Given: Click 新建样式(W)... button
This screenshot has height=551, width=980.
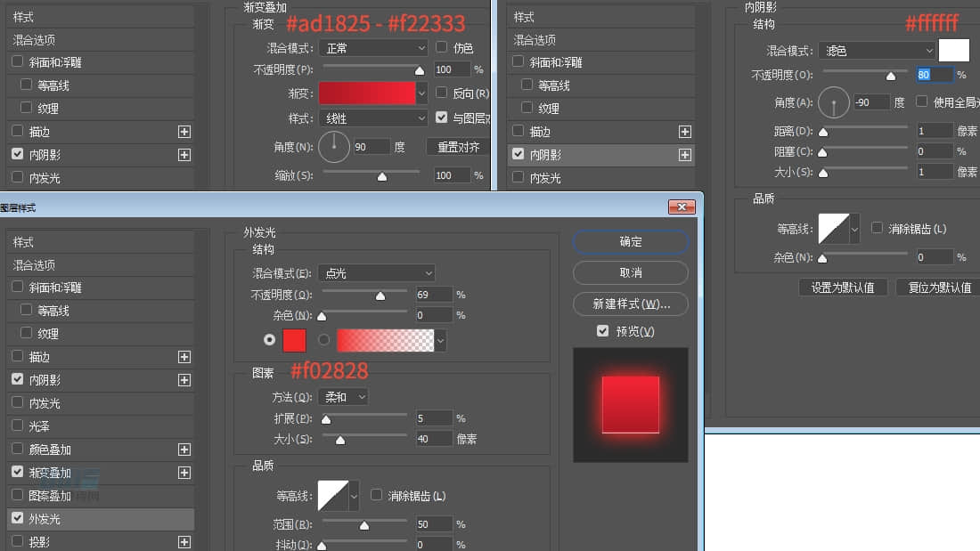Looking at the screenshot, I should (631, 304).
